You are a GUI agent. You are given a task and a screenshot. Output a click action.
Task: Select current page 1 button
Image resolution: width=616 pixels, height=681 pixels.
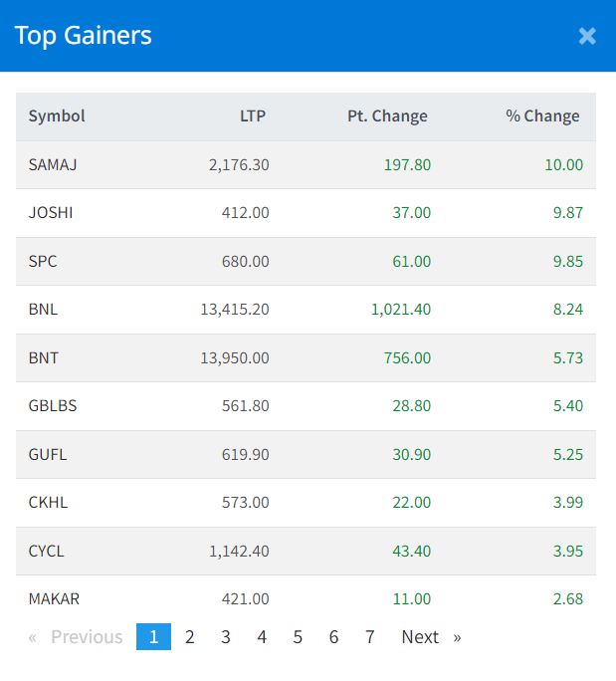153,637
